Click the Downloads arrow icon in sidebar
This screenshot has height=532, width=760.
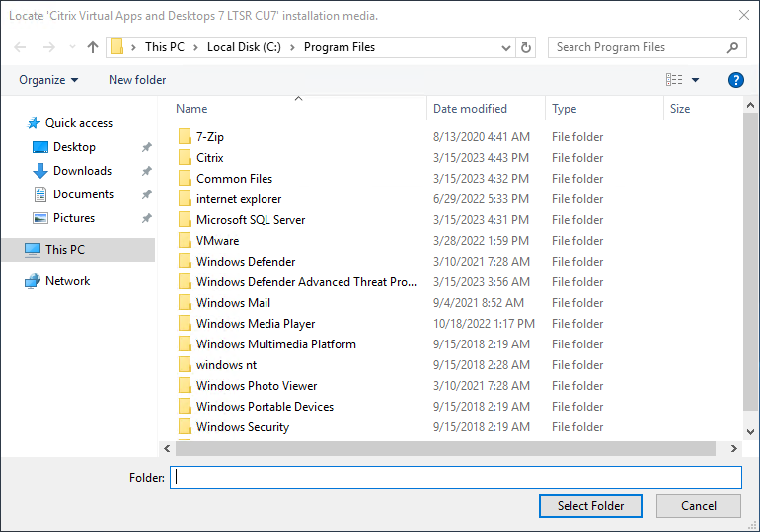pyautogui.click(x=40, y=171)
